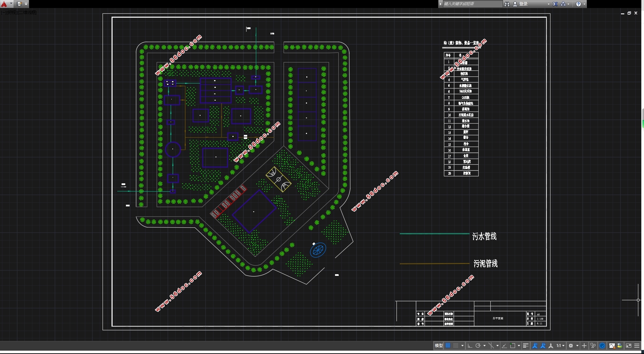Open the Customize Quick Access Toolbar dropdown

pos(26,4)
